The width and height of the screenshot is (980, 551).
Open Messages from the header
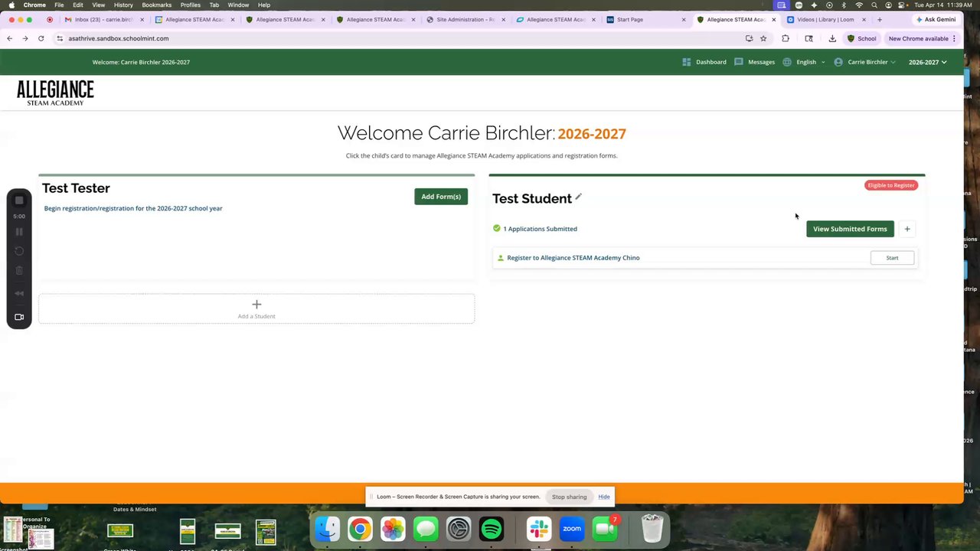754,62
